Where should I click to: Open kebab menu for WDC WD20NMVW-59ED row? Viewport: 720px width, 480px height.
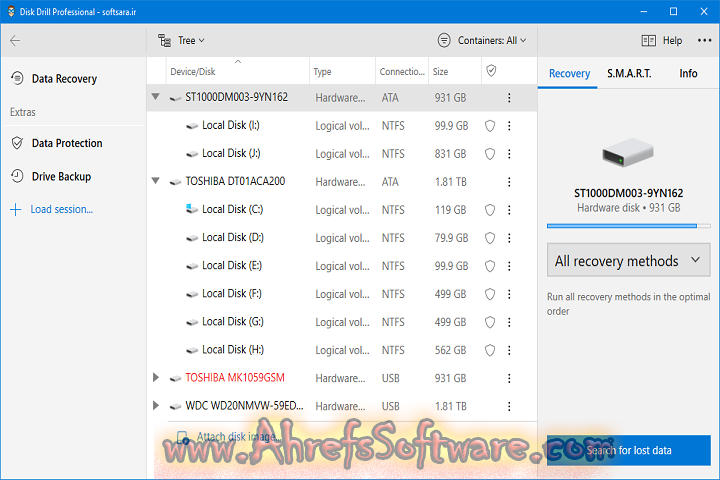coord(509,406)
